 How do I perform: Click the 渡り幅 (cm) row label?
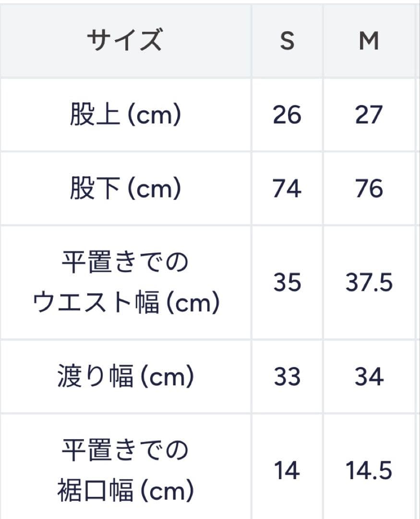pyautogui.click(x=125, y=377)
